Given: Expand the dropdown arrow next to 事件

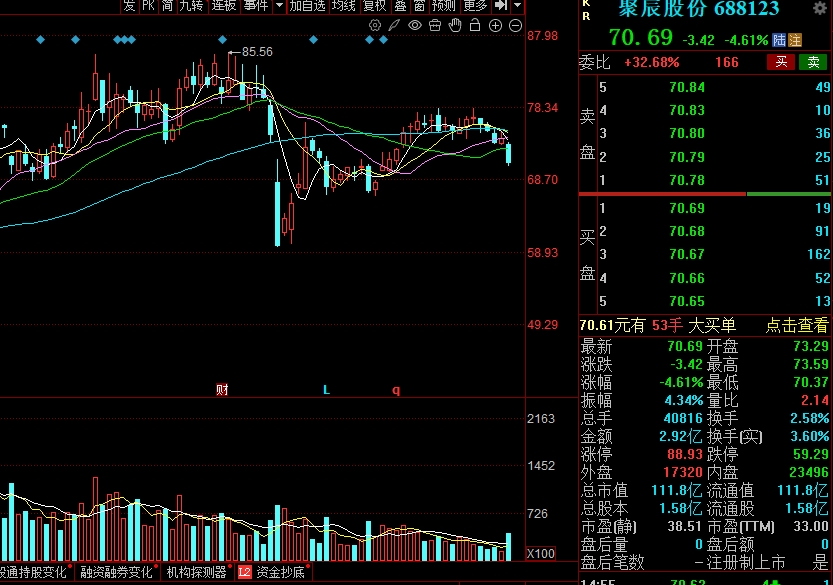Looking at the screenshot, I should pos(279,6).
